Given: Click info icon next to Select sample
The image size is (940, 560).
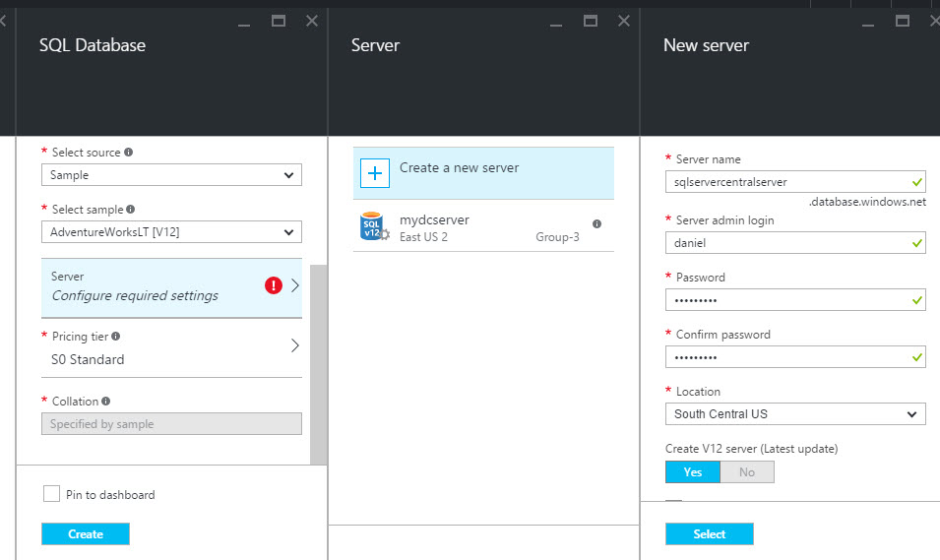Looking at the screenshot, I should tap(131, 210).
